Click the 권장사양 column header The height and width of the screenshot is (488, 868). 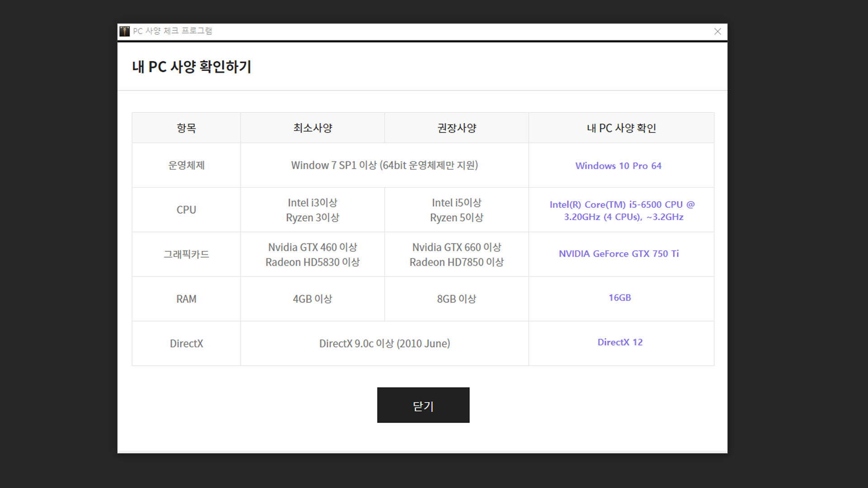point(457,128)
